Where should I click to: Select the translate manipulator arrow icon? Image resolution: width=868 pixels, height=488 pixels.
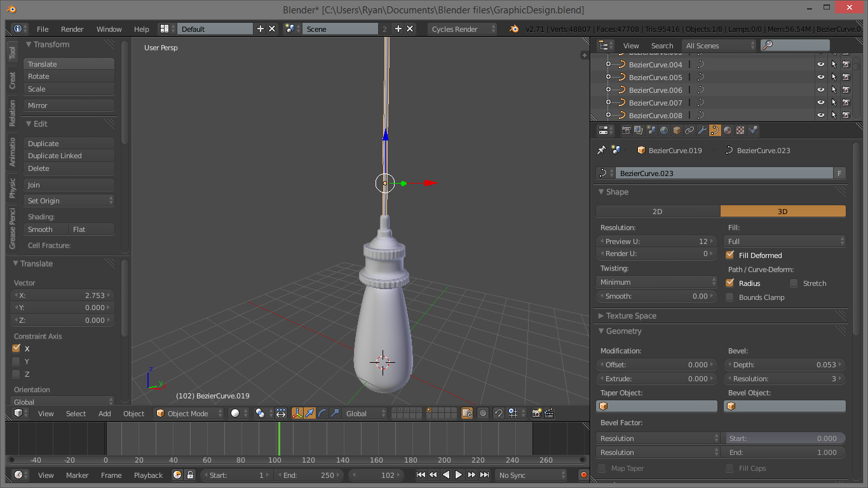coord(309,413)
